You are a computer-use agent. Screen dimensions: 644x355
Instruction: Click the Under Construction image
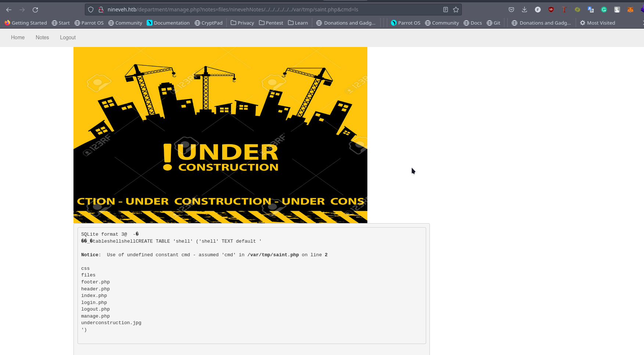[220, 135]
